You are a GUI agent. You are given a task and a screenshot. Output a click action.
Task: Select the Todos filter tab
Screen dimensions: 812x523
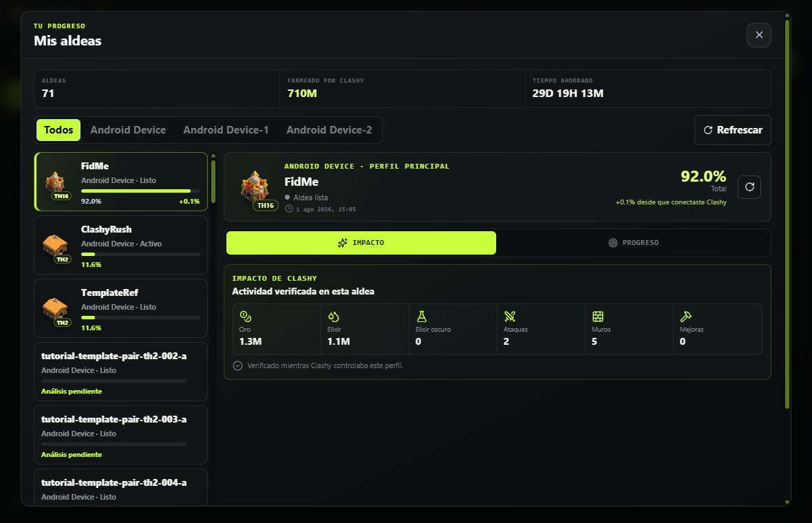(x=58, y=130)
